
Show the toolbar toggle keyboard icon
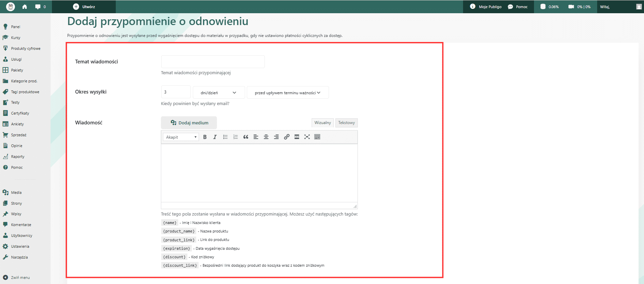point(317,137)
